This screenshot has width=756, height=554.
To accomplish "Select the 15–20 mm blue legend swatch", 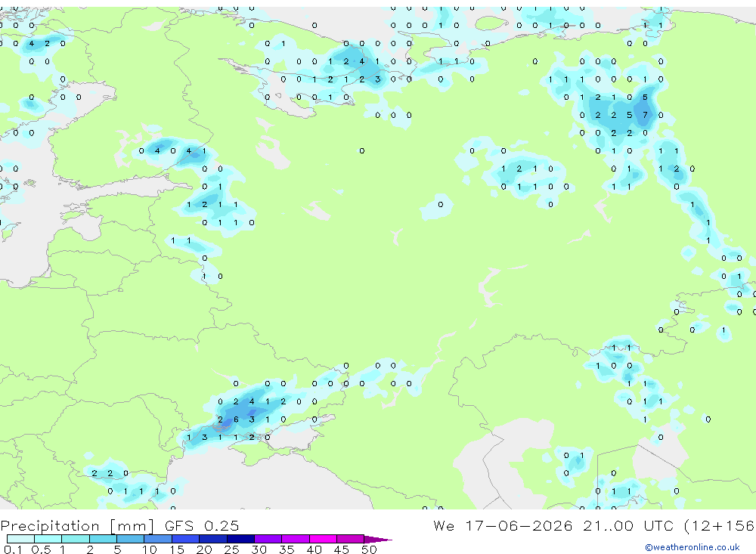I will (x=185, y=539).
